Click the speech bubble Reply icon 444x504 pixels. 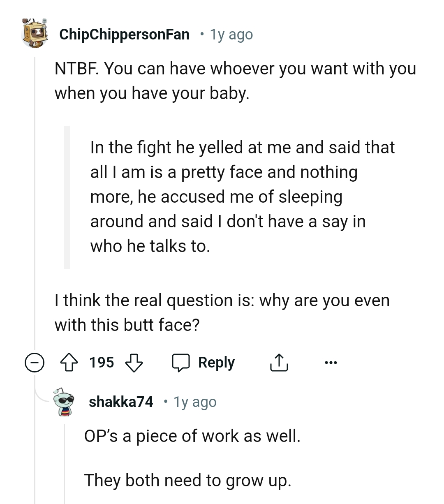click(x=181, y=362)
